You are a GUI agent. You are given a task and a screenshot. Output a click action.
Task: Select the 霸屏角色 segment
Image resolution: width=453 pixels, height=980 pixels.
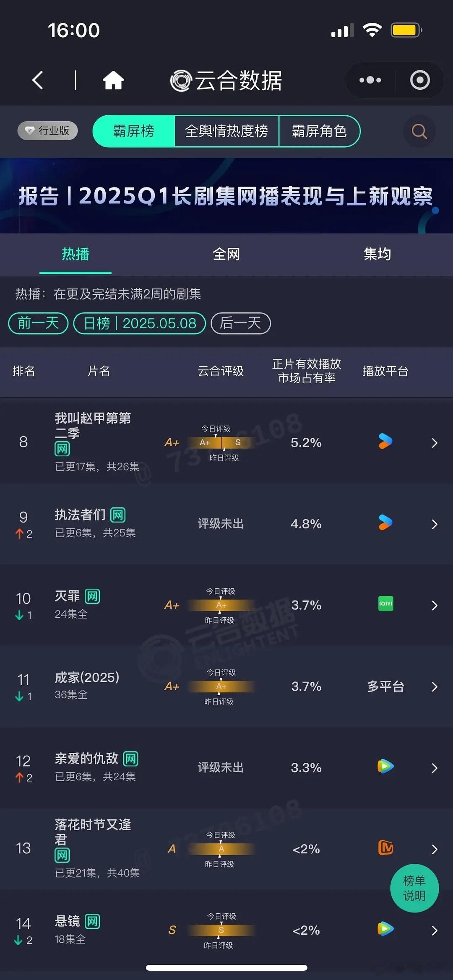click(319, 131)
